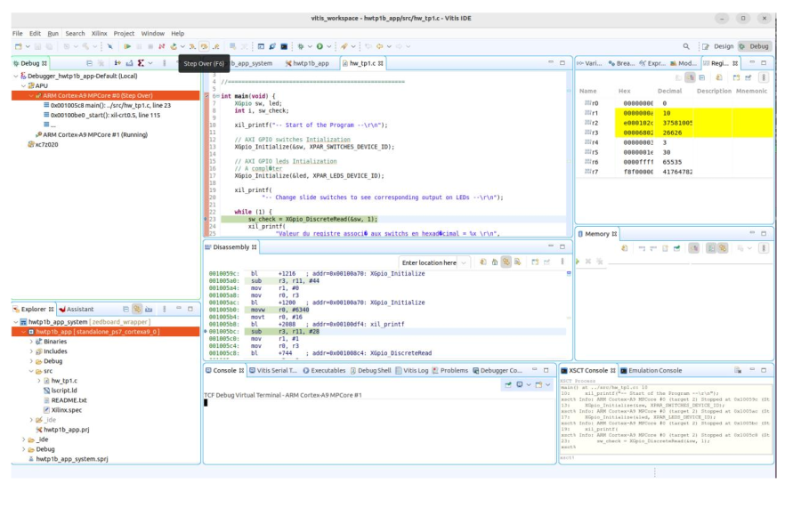Switch to the Breakpoints tab
This screenshot has width=801, height=532.
621,63
